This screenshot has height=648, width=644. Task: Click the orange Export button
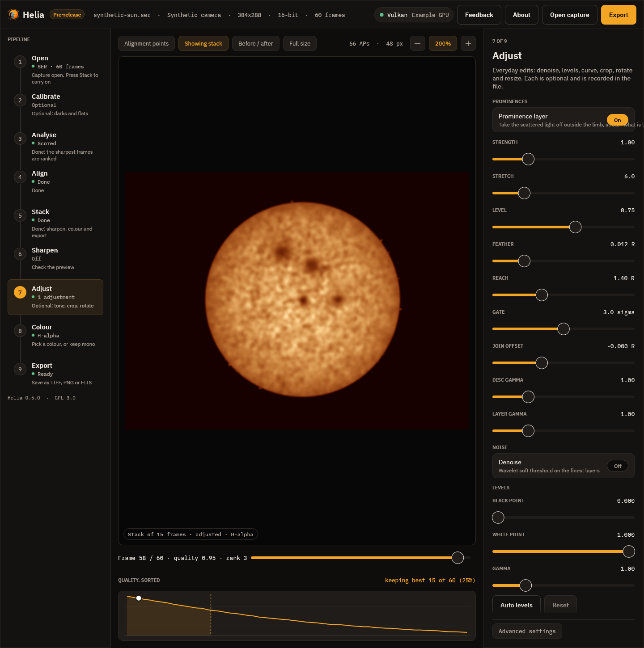point(619,15)
